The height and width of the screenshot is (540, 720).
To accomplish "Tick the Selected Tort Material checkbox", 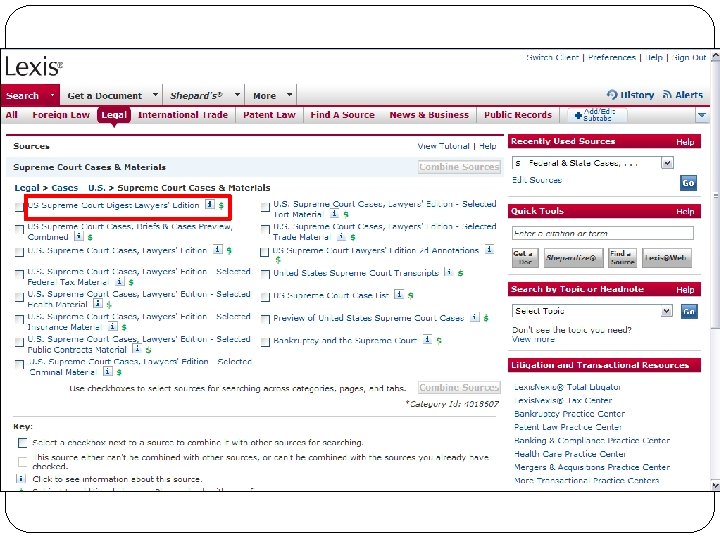I will (x=265, y=207).
